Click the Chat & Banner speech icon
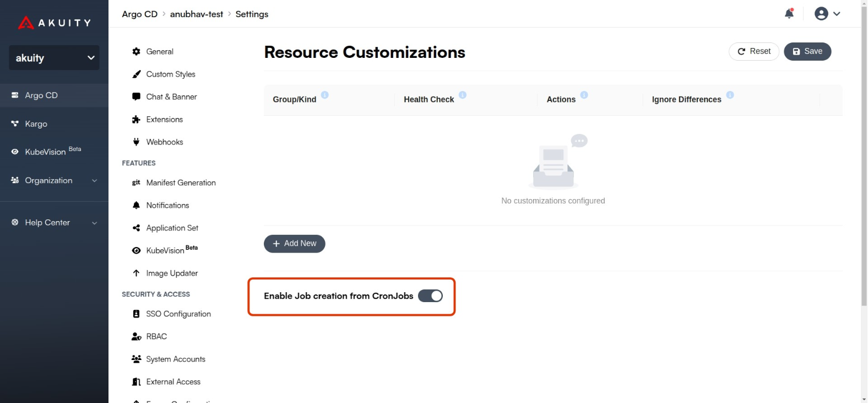 tap(136, 96)
